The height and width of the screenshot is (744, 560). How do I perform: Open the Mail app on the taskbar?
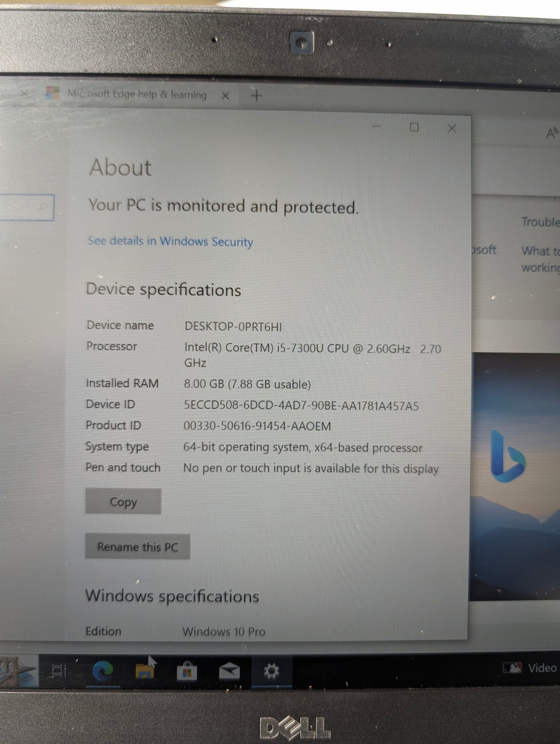point(229,672)
